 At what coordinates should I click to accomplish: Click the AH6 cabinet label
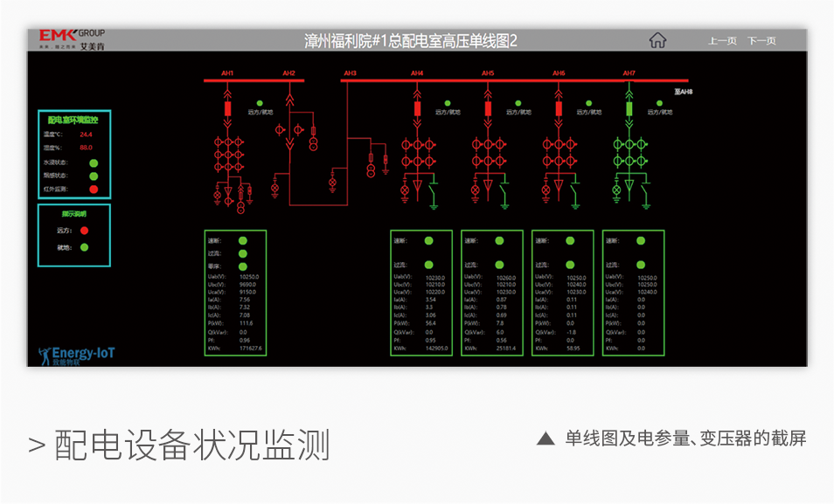(559, 73)
